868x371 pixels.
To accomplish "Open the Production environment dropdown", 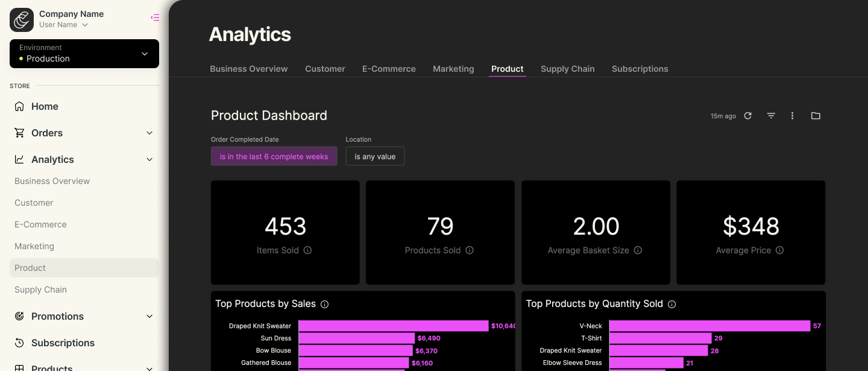I will pos(84,54).
